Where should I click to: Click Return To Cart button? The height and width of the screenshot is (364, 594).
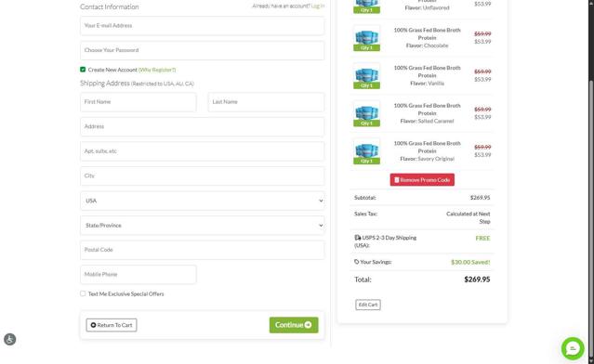coord(112,325)
